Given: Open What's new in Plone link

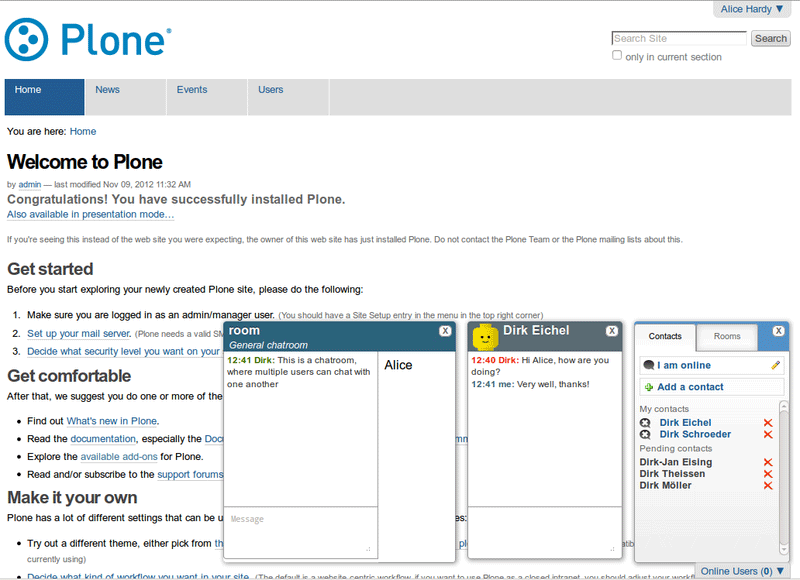Looking at the screenshot, I should [x=112, y=421].
